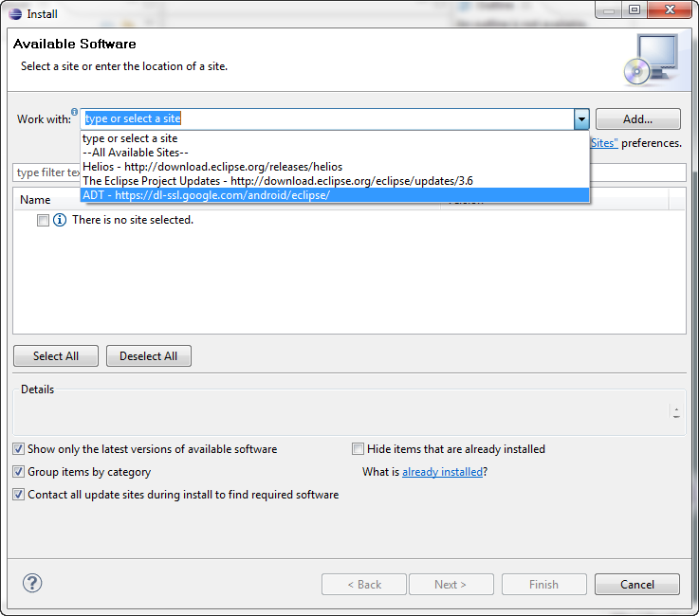Viewport: 699px width, 616px height.
Task: Select Helios download.eclipse.org site entry
Action: (335, 167)
